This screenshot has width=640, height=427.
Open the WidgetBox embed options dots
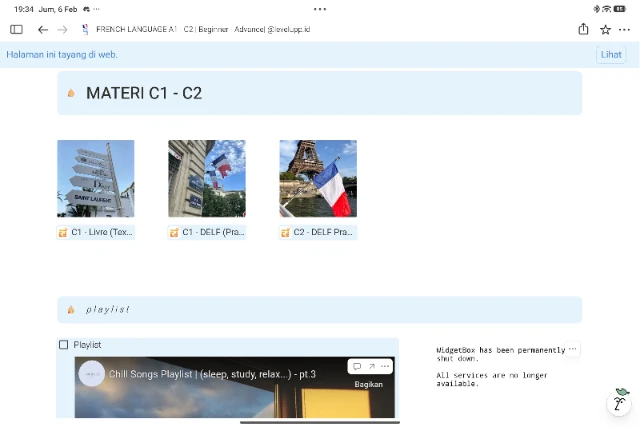click(x=573, y=349)
